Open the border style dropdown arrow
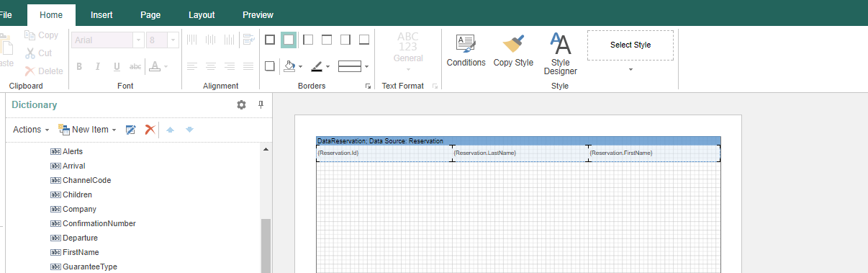 366,67
